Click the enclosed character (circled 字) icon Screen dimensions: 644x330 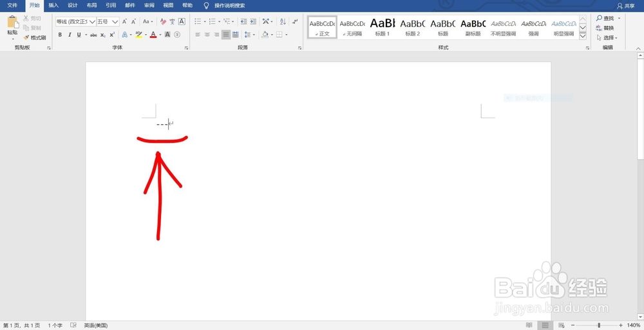click(x=177, y=35)
